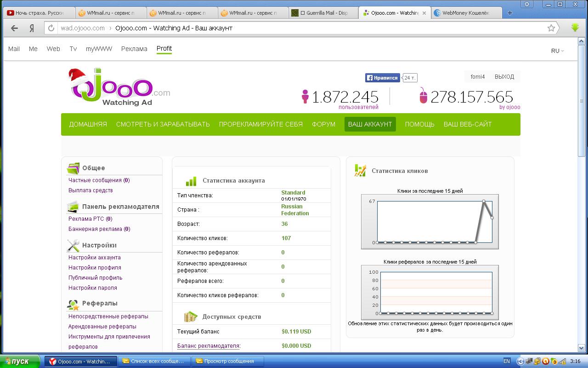Click the $0.119 USD balance value
Screen dimensions: 588x368
tap(296, 332)
